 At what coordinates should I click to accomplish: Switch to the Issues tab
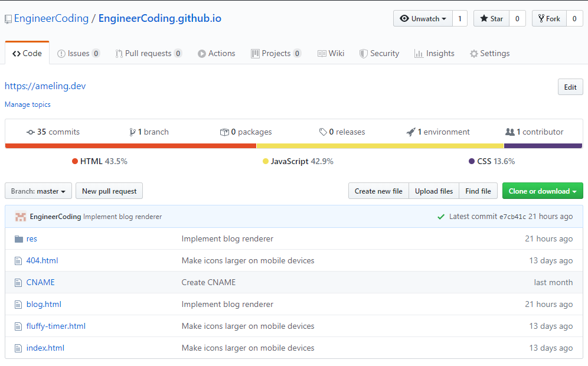pyautogui.click(x=78, y=54)
